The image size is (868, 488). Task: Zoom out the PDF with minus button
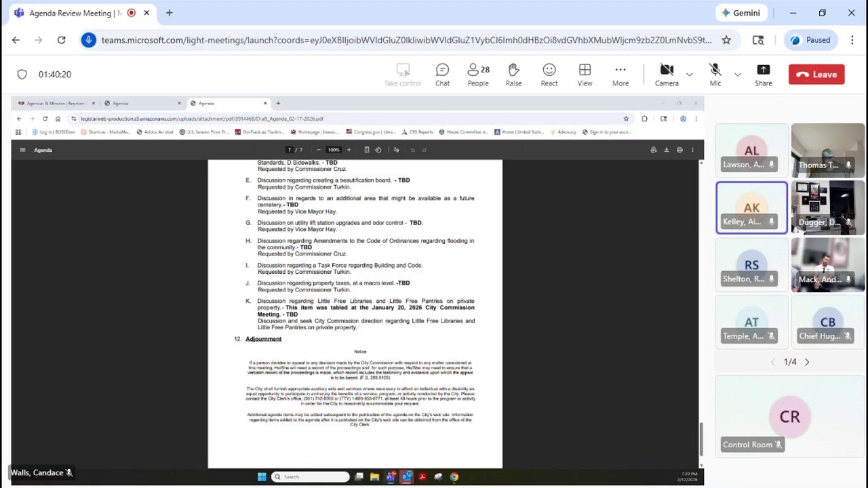(x=318, y=150)
